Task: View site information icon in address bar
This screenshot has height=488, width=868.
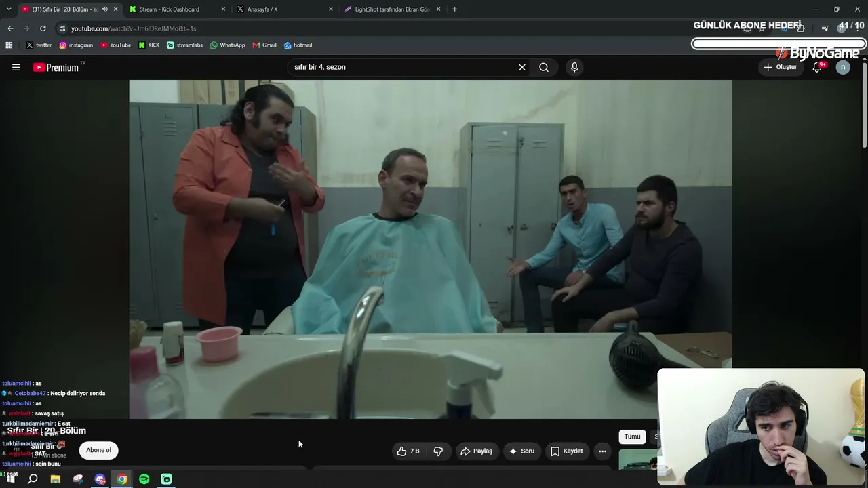Action: click(62, 28)
